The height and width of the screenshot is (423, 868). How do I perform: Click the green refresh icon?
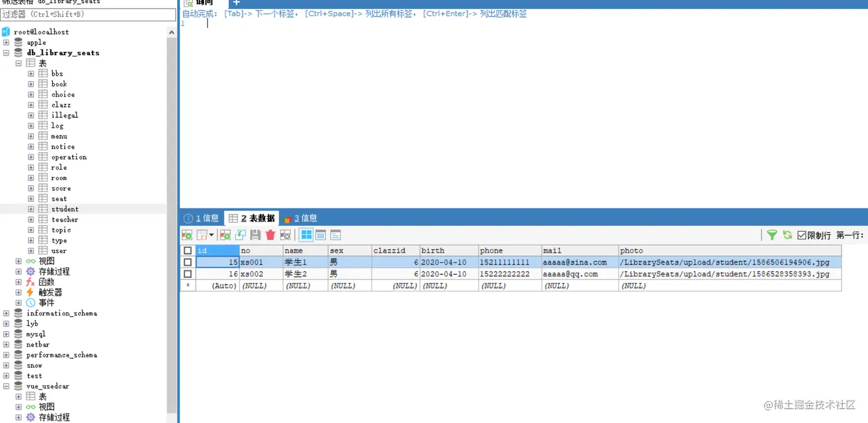[787, 235]
